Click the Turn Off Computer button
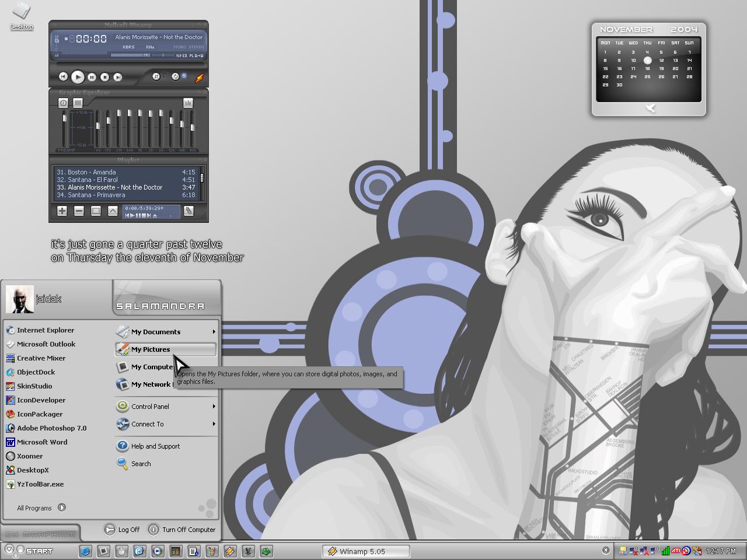 pos(182,530)
